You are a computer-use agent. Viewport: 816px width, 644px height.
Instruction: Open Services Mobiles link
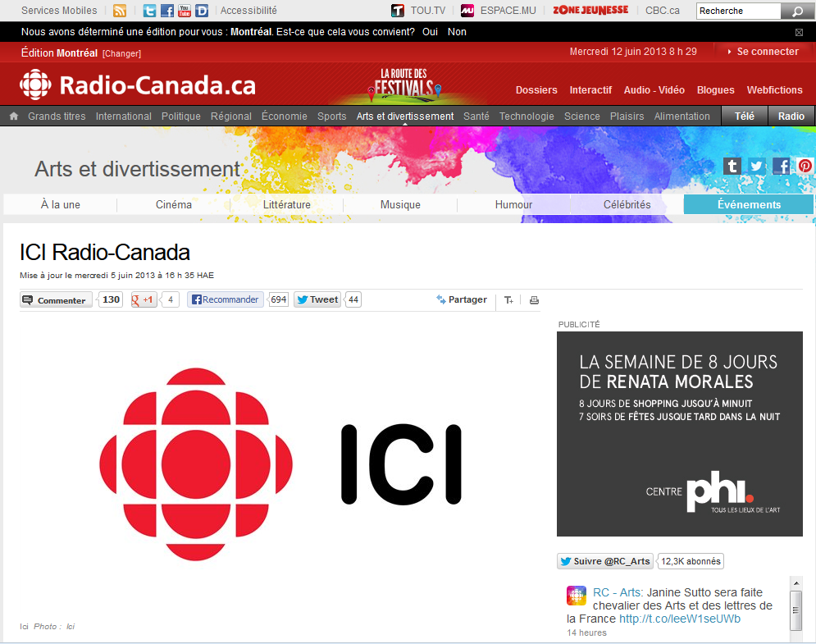tap(59, 11)
